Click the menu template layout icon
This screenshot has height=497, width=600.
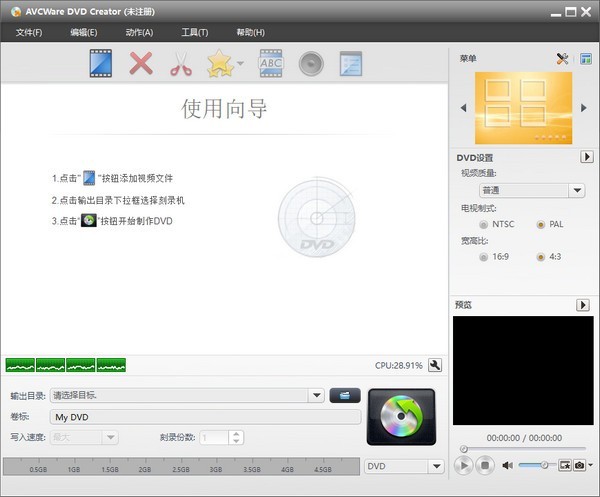[x=586, y=59]
